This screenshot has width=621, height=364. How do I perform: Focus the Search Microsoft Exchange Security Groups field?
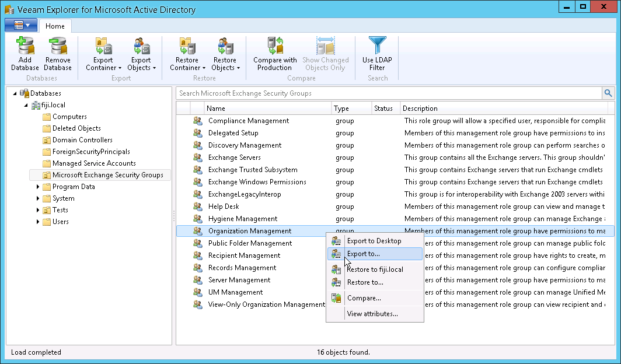pyautogui.click(x=389, y=93)
